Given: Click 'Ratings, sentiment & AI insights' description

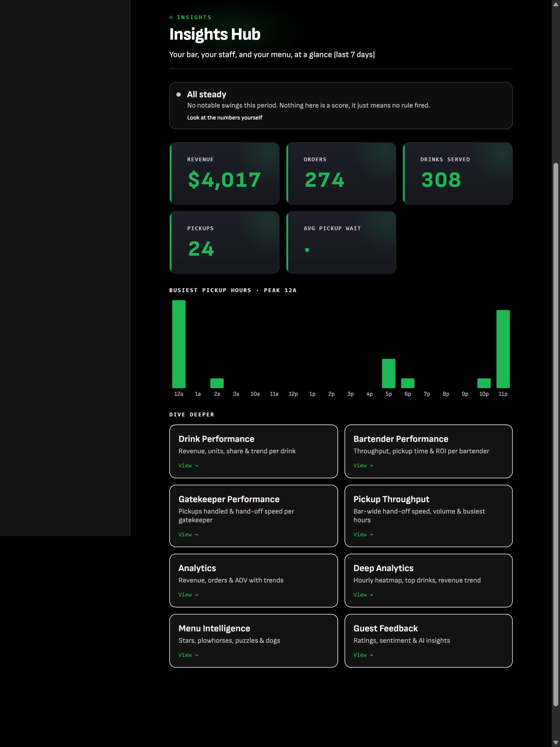Looking at the screenshot, I should pyautogui.click(x=402, y=641).
